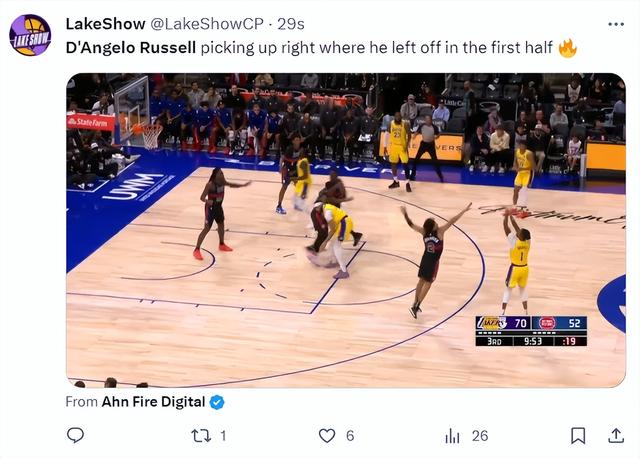The width and height of the screenshot is (640, 458).
Task: Open Ahn Fire Digital source link
Action: pyautogui.click(x=153, y=402)
